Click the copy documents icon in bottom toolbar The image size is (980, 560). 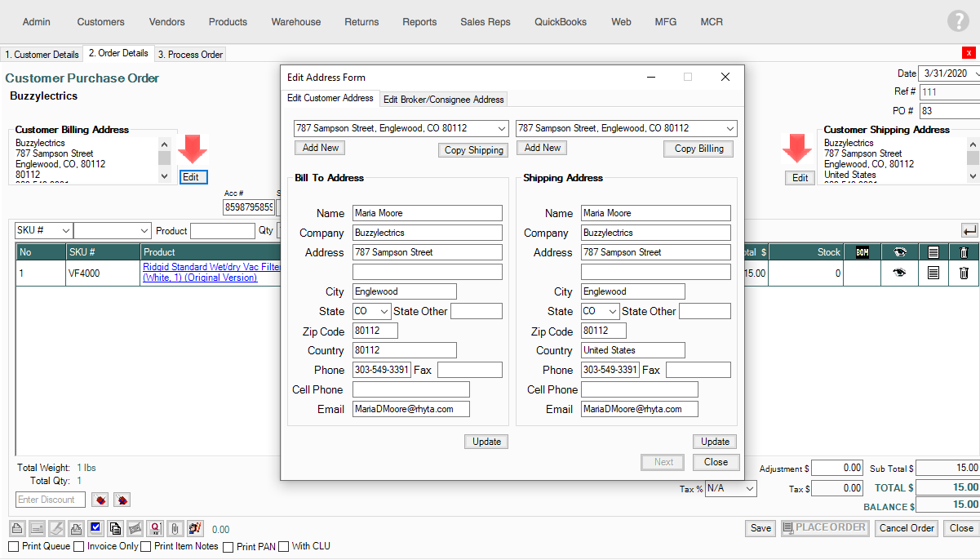(115, 528)
